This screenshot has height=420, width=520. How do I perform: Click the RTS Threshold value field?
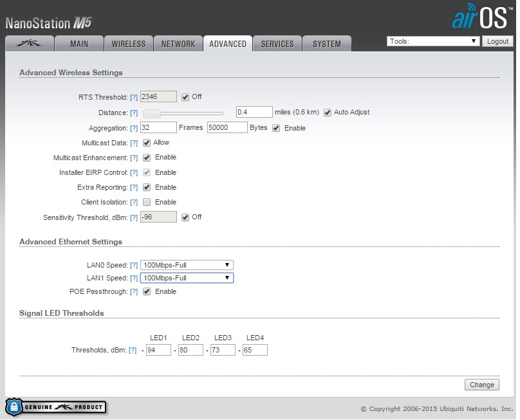click(158, 96)
